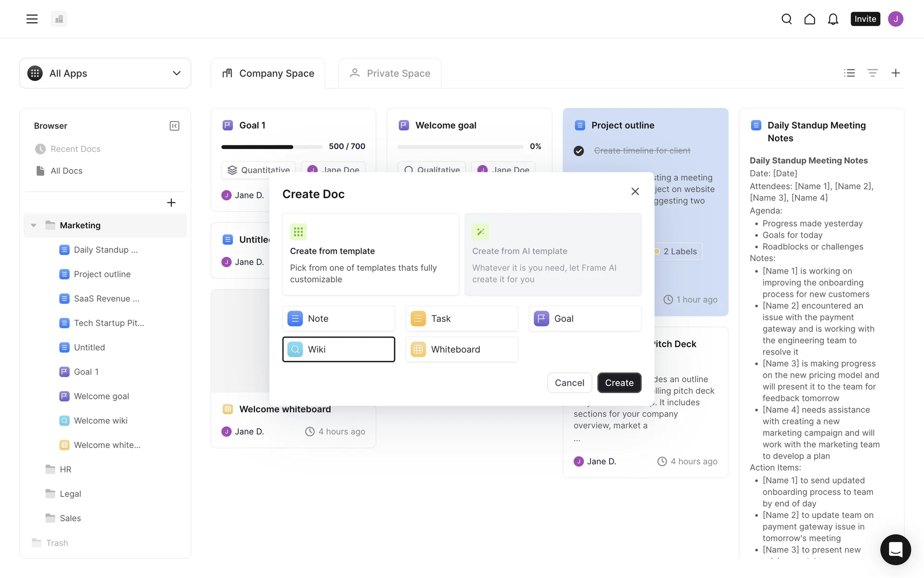Viewport: 924px width, 578px height.
Task: Switch to Private Space tab
Action: click(390, 73)
